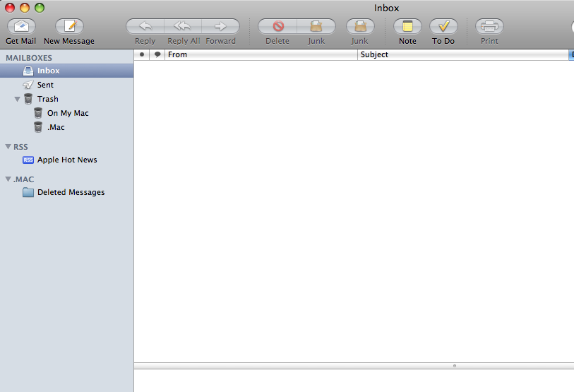Click the To Do checkmark icon
The height and width of the screenshot is (392, 574).
coord(443,26)
